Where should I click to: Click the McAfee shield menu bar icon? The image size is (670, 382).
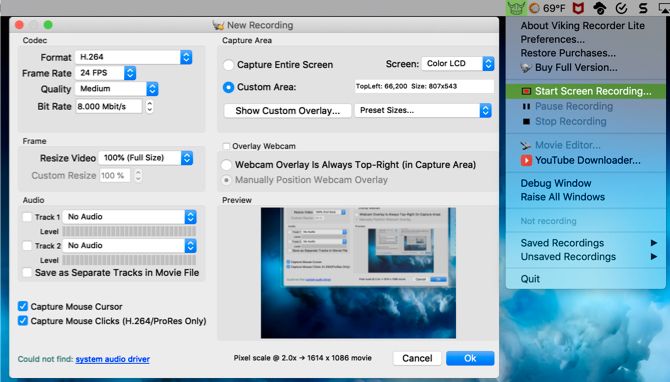point(578,8)
